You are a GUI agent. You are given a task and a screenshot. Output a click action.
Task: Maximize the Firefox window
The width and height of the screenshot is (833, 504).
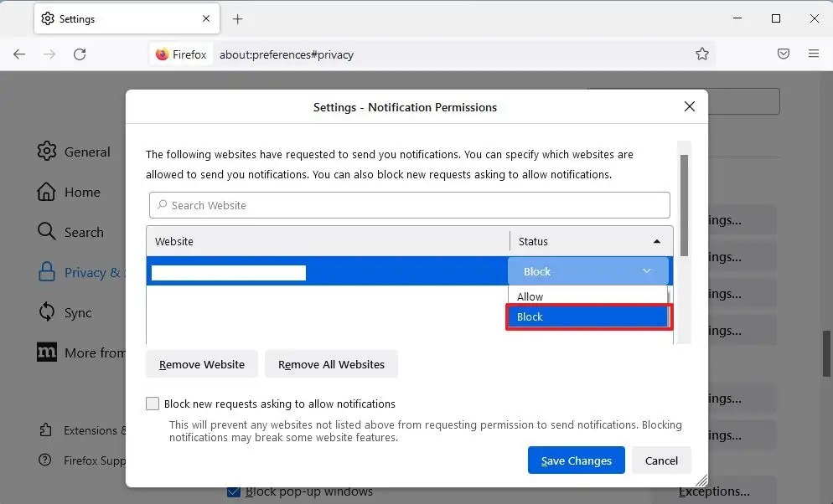click(x=776, y=18)
